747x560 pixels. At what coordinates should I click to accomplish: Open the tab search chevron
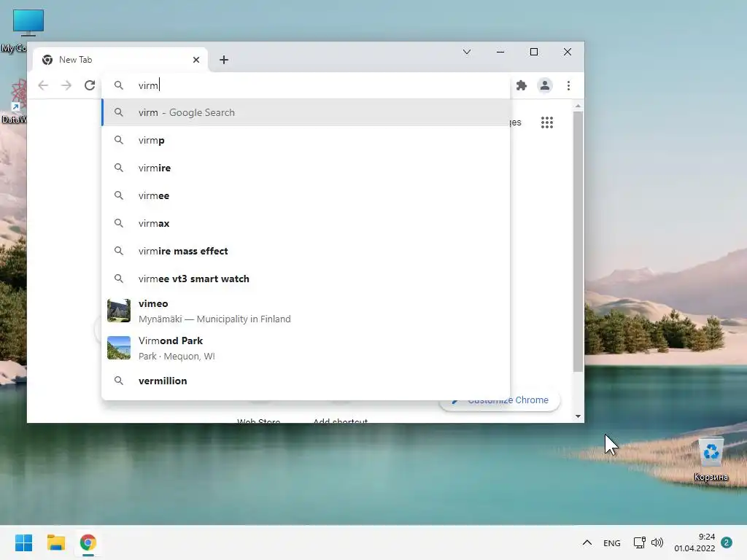467,52
